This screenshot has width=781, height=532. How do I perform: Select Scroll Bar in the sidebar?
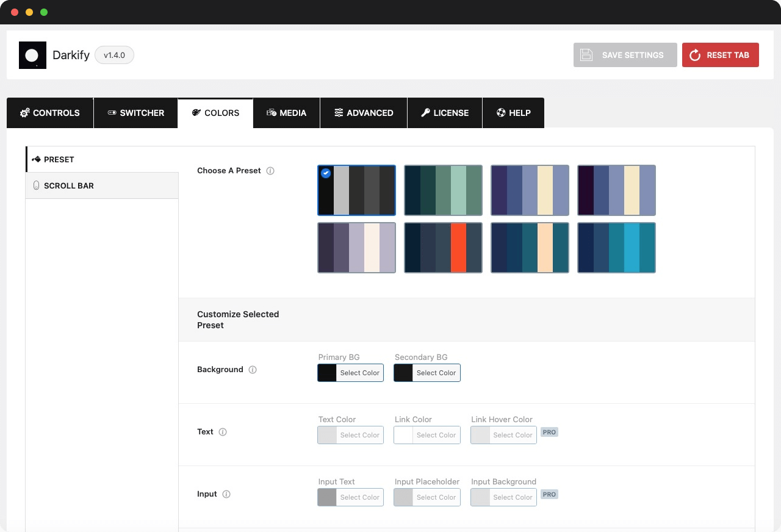(x=68, y=185)
